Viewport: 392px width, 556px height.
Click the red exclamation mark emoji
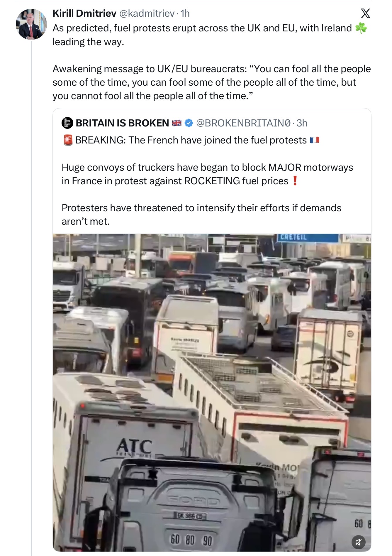click(x=295, y=181)
